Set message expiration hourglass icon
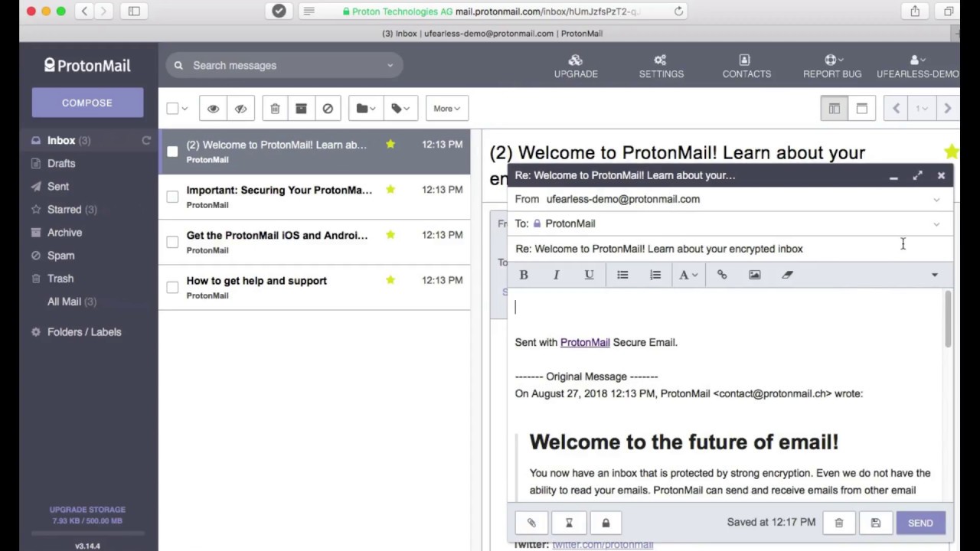 (569, 523)
